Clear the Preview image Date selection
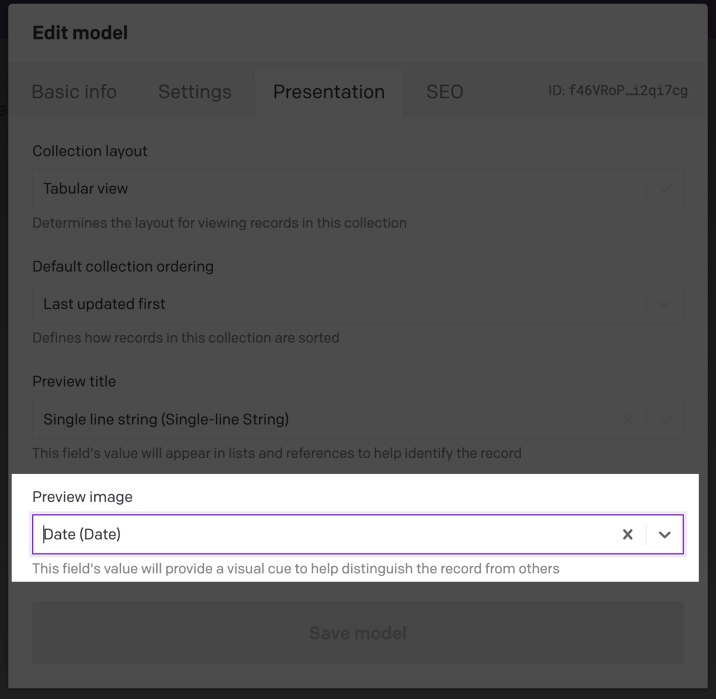 [x=627, y=534]
